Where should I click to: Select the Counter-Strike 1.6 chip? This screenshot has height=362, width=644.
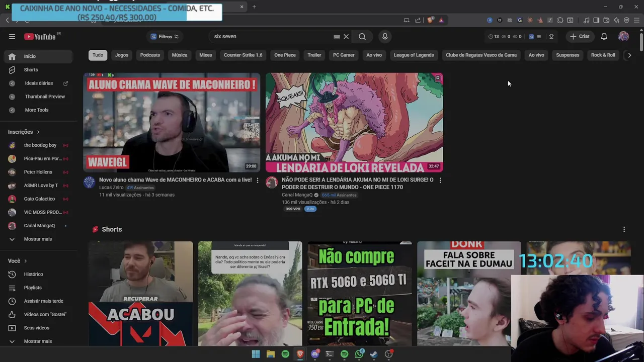(243, 55)
